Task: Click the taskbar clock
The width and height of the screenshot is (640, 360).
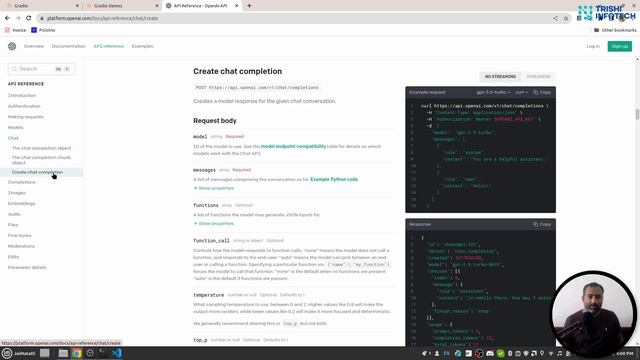Action: 624,353
